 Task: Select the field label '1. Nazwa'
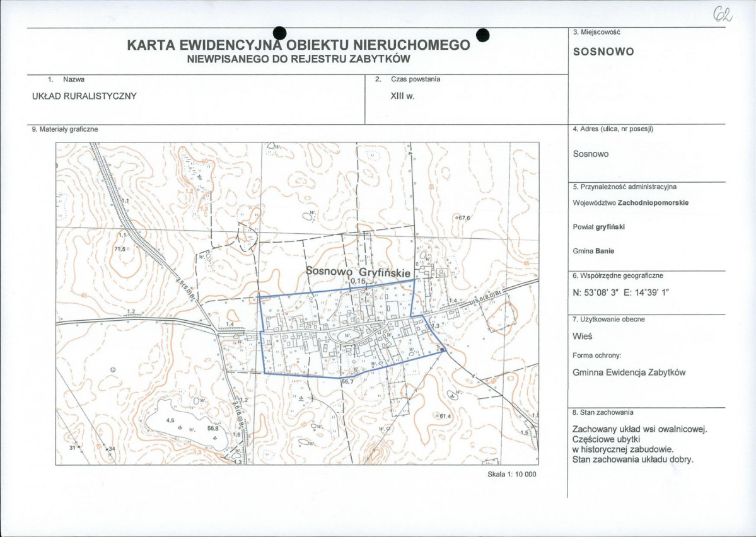coord(67,79)
